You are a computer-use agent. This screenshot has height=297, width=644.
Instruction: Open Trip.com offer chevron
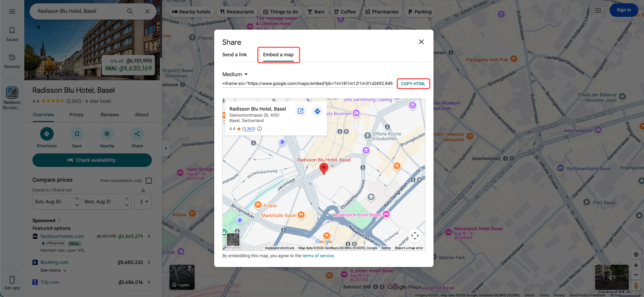click(149, 282)
